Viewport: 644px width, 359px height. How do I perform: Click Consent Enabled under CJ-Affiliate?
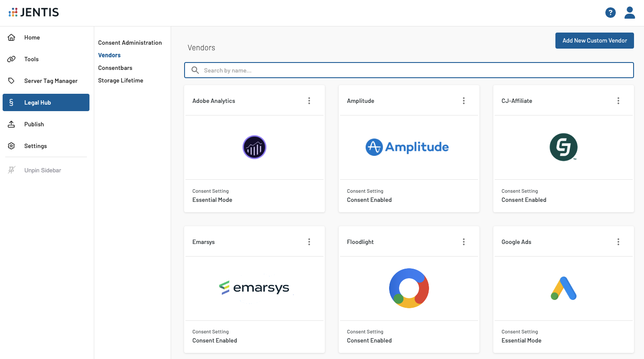[x=524, y=200]
